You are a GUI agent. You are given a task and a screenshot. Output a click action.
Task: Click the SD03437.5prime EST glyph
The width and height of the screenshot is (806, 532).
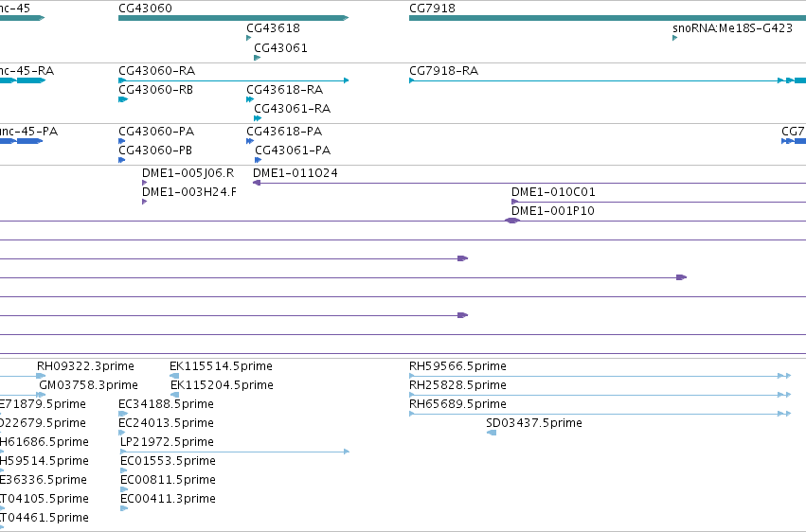(x=492, y=433)
